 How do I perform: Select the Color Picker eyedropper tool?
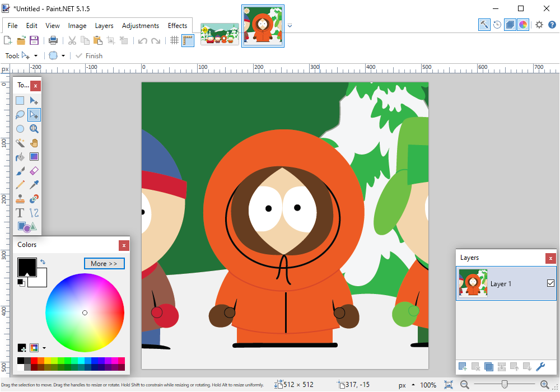34,185
